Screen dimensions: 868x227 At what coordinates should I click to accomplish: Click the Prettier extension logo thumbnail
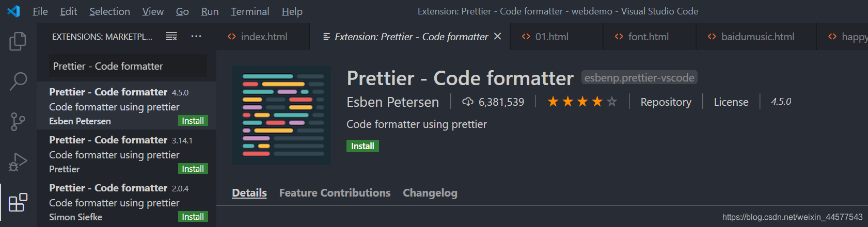coord(281,115)
